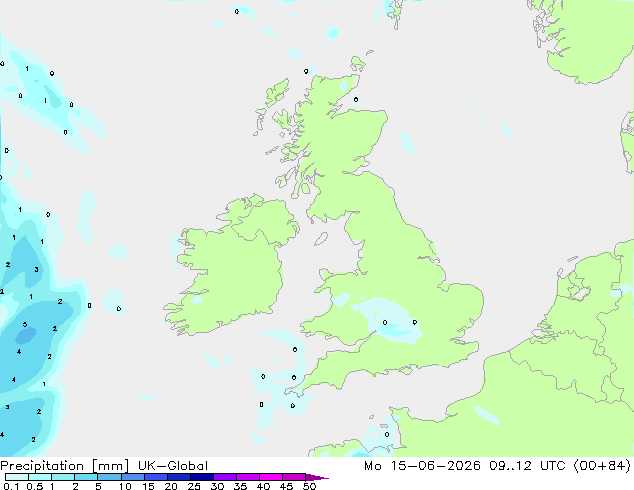The height and width of the screenshot is (490, 634).
Task: Click the 0.1–0.5 mm legend color swatch
Action: 17,477
